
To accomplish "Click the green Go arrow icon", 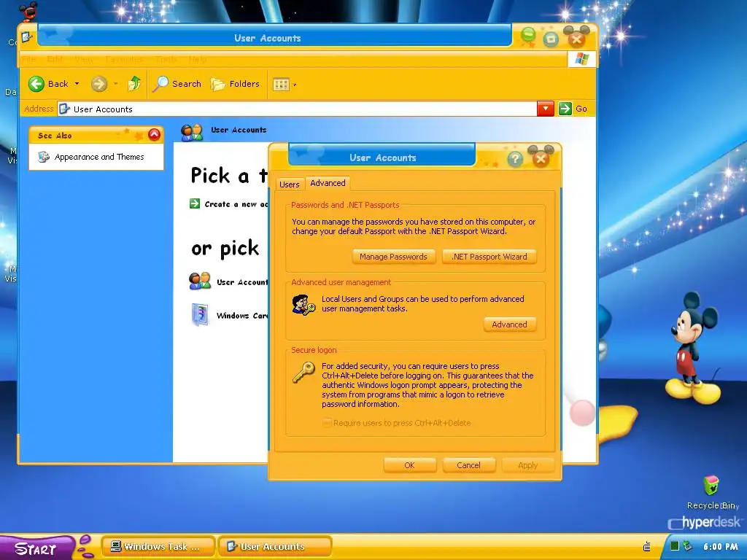I will click(565, 109).
